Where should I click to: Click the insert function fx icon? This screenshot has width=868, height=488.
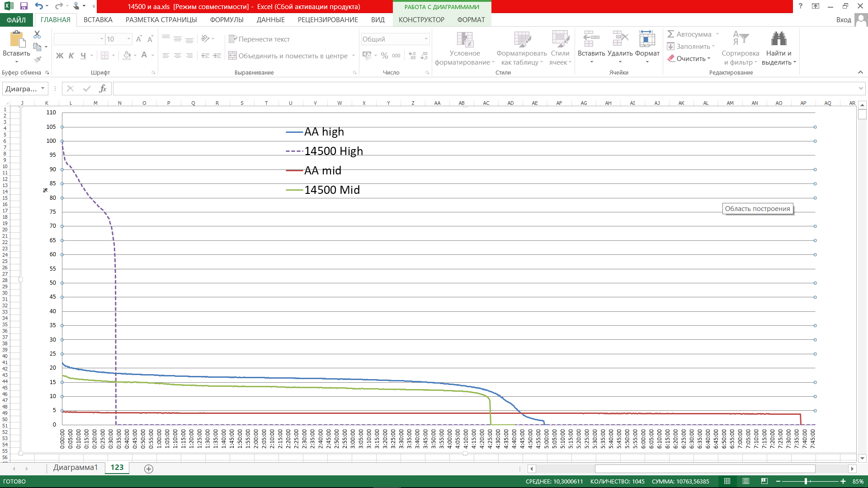click(103, 89)
